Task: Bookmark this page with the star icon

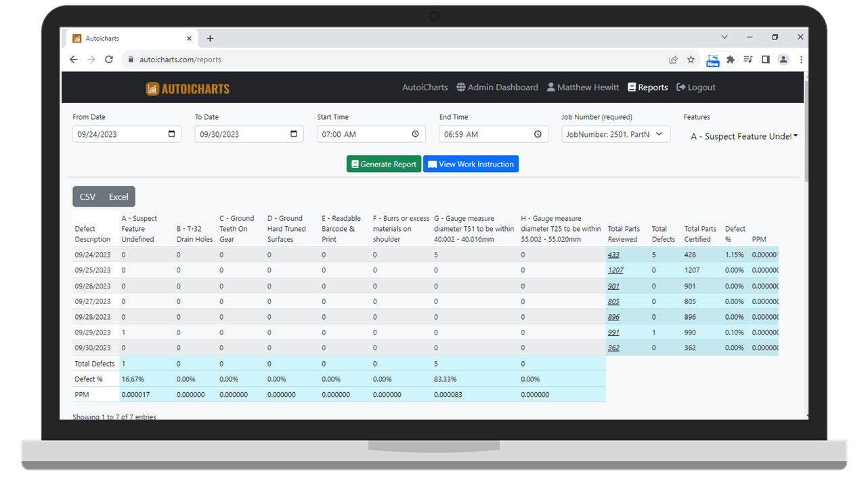Action: coord(691,60)
